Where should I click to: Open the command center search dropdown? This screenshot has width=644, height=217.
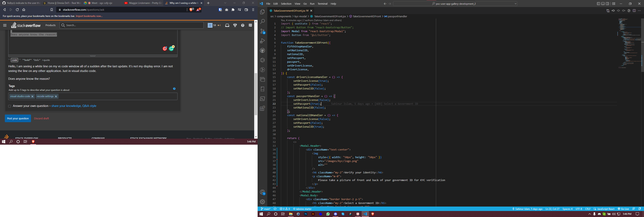tap(515, 4)
